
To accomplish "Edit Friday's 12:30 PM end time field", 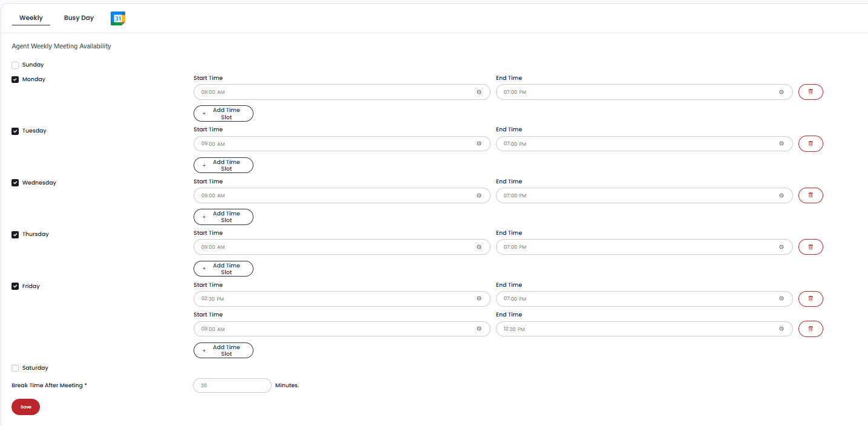I will 644,329.
